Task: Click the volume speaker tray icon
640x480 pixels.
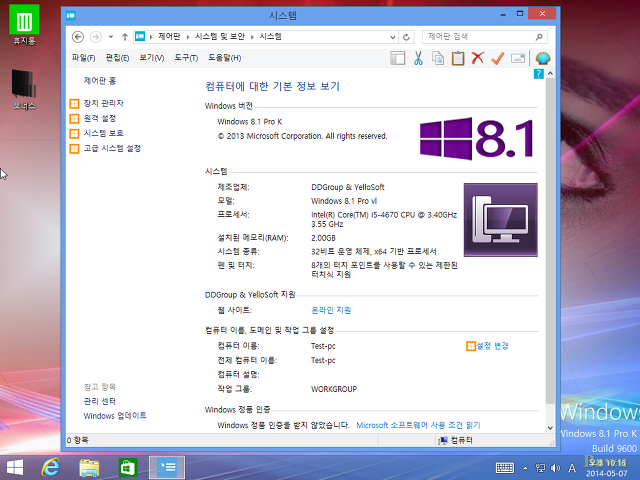Action: click(x=556, y=468)
